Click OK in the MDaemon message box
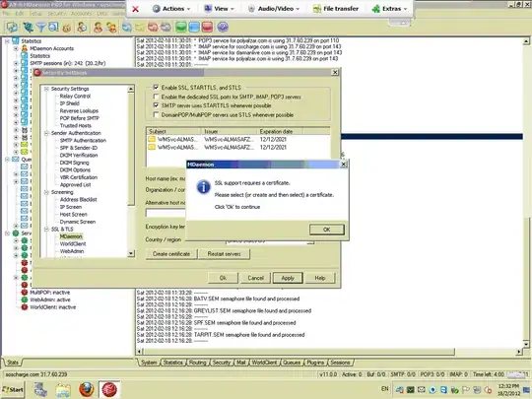Image resolution: width=532 pixels, height=399 pixels. [x=327, y=230]
